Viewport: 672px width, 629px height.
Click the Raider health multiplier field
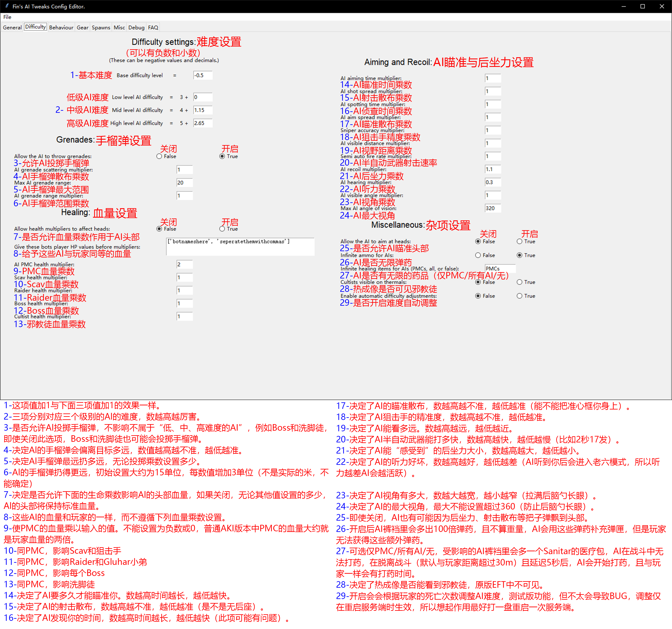point(185,290)
